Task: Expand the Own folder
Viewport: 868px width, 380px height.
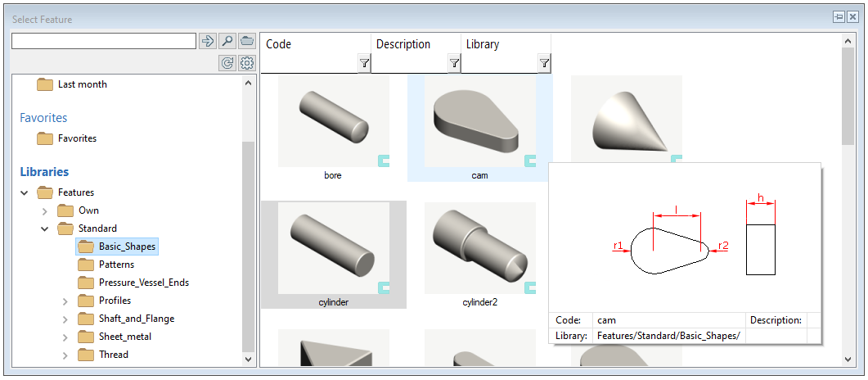Action: click(45, 211)
